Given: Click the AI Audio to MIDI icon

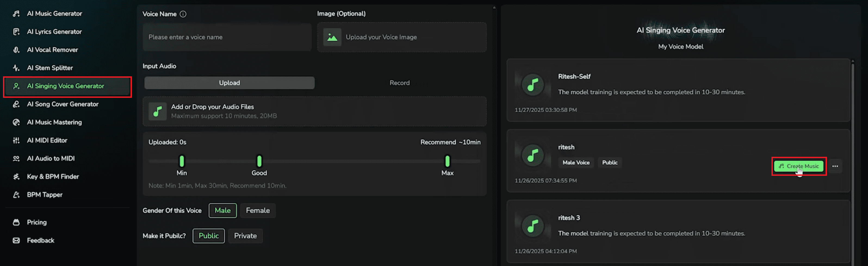Looking at the screenshot, I should 16,159.
